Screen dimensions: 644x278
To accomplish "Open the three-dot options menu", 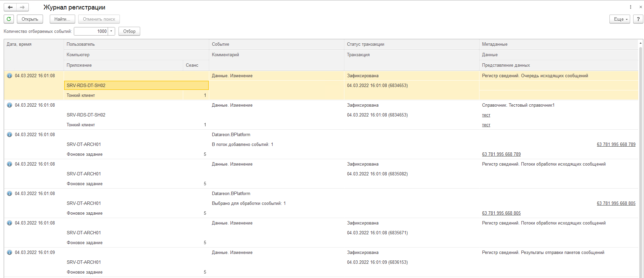I will pyautogui.click(x=630, y=7).
